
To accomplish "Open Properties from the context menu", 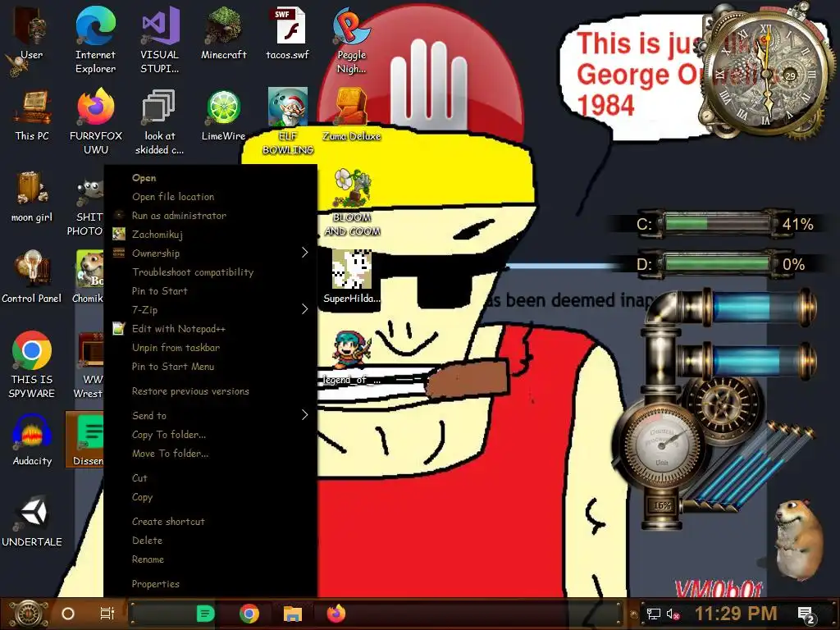I will [211, 583].
